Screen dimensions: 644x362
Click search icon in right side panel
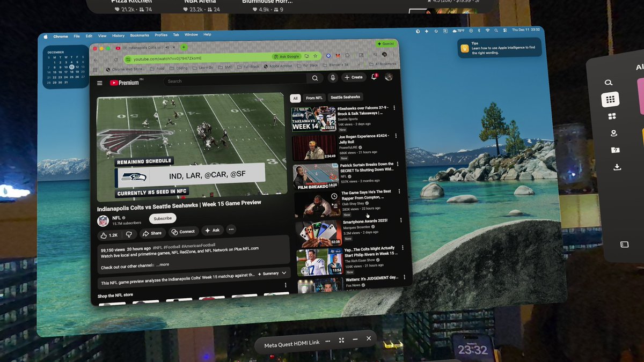point(609,83)
